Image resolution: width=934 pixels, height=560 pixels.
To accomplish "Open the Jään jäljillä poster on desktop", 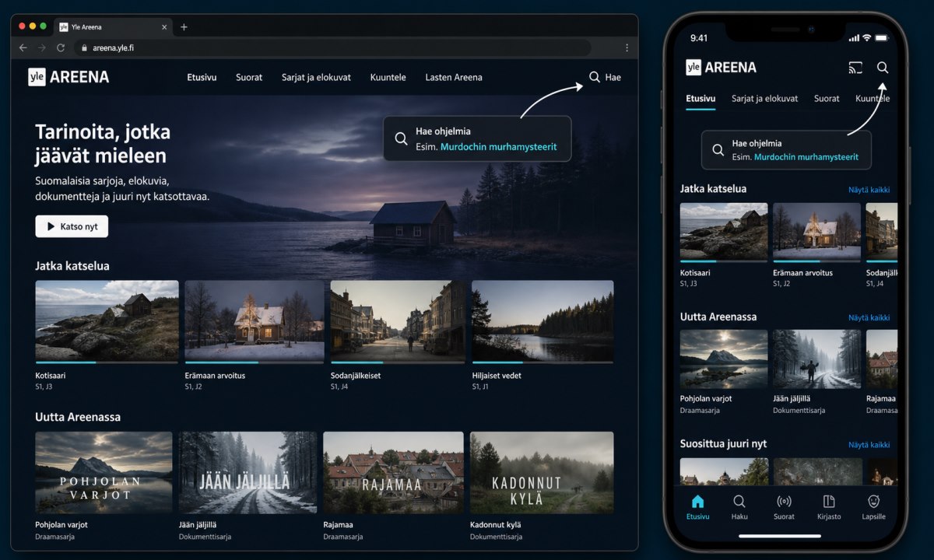I will [x=248, y=472].
